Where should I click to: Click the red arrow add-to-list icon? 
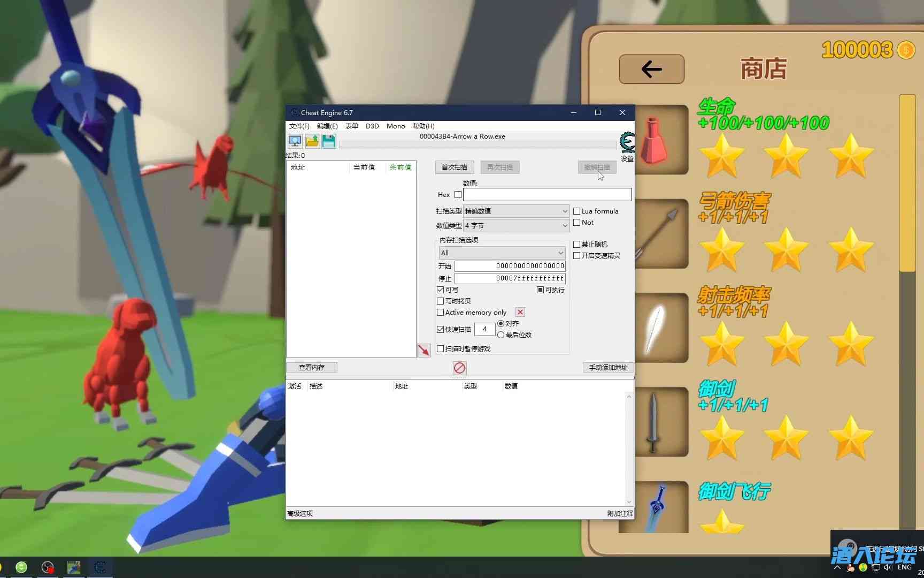[423, 351]
